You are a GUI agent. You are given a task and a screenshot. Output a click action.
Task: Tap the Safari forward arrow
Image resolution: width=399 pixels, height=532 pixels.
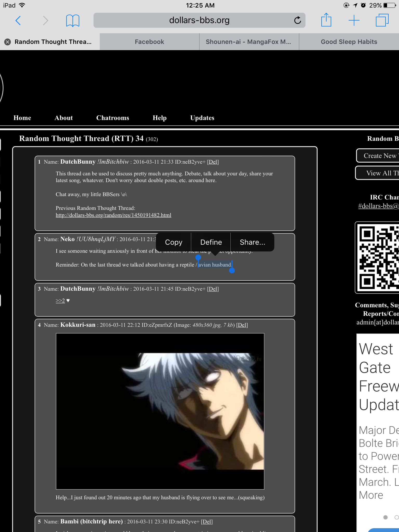(x=45, y=20)
